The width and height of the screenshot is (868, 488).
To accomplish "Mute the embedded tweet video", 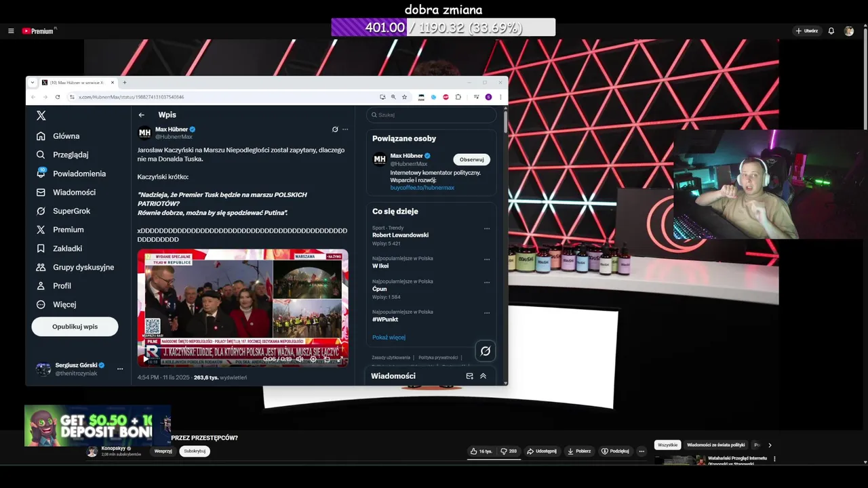I will (300, 359).
